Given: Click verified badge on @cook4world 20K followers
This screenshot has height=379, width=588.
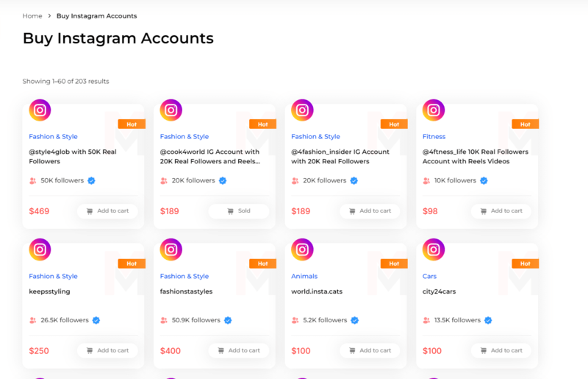Looking at the screenshot, I should 223,180.
